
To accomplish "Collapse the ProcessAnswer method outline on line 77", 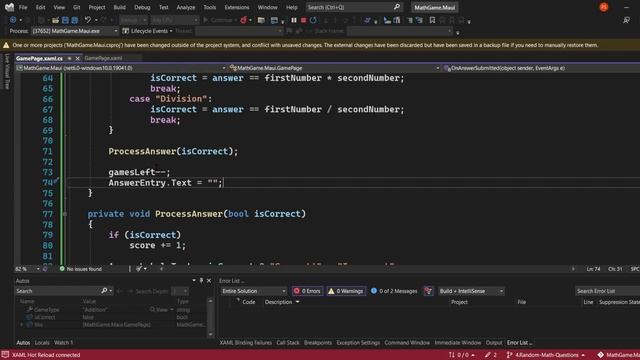I will pos(65,214).
